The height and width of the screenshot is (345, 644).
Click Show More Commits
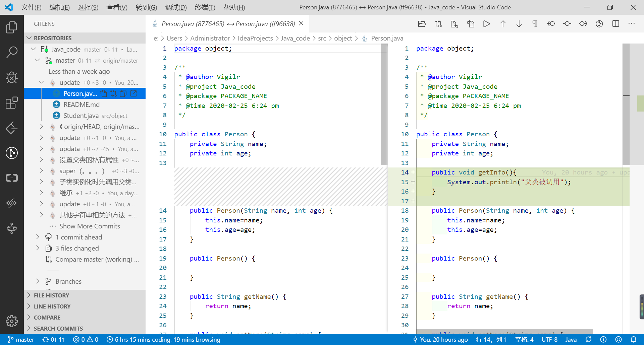[90, 226]
